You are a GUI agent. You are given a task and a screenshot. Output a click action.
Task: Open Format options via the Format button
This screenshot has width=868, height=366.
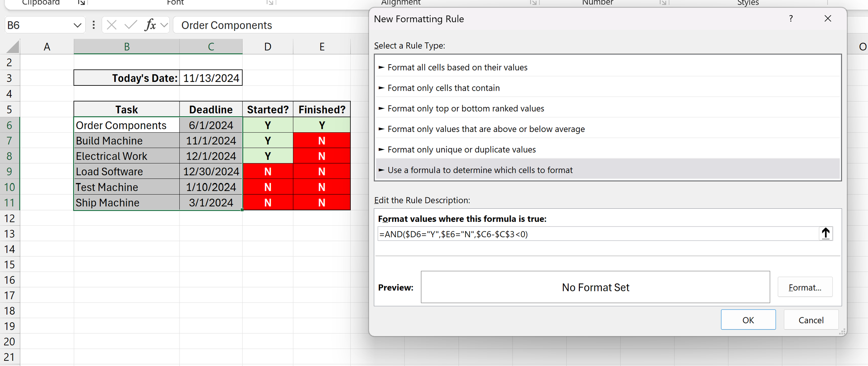tap(805, 287)
